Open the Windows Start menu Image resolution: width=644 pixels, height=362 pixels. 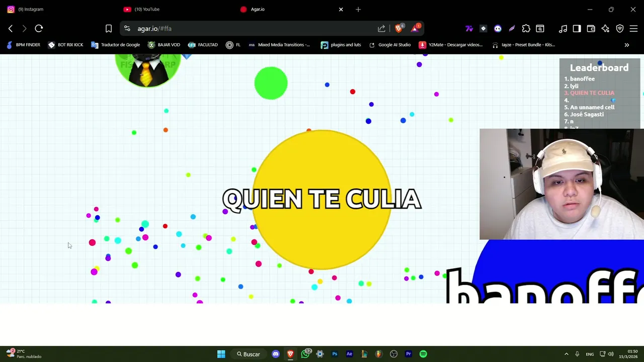pos(221,354)
